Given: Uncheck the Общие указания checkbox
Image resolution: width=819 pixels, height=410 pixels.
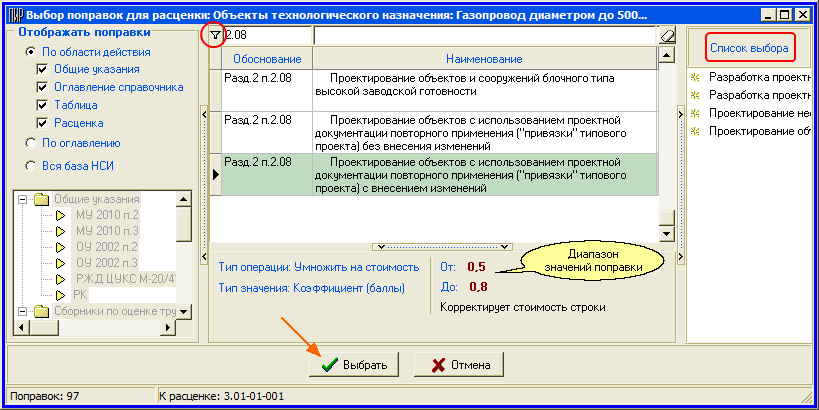Looking at the screenshot, I should tap(42, 69).
